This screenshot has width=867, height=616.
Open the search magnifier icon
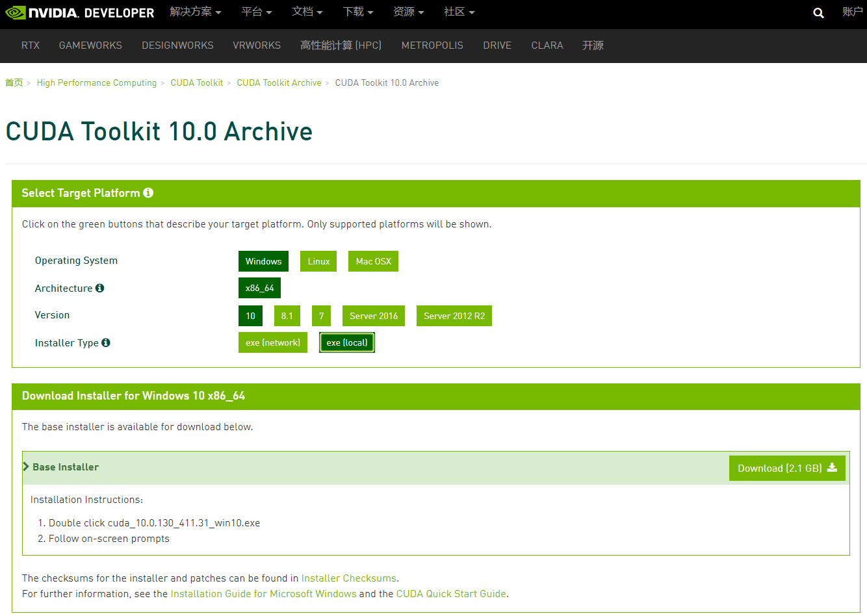(x=818, y=13)
